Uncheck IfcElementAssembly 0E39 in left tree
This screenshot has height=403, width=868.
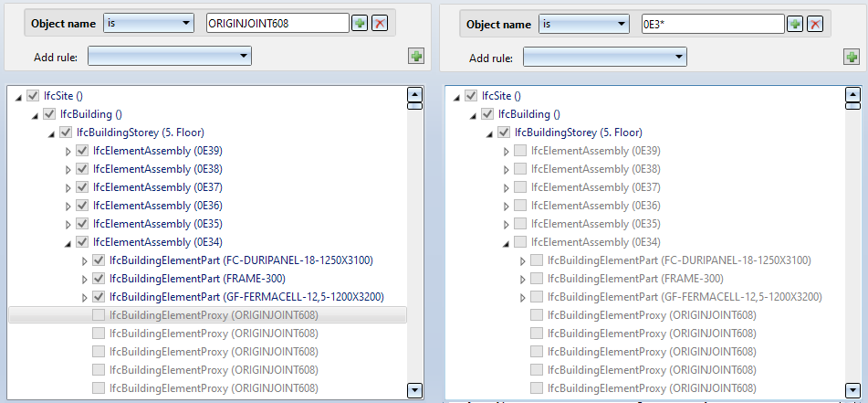coord(82,151)
